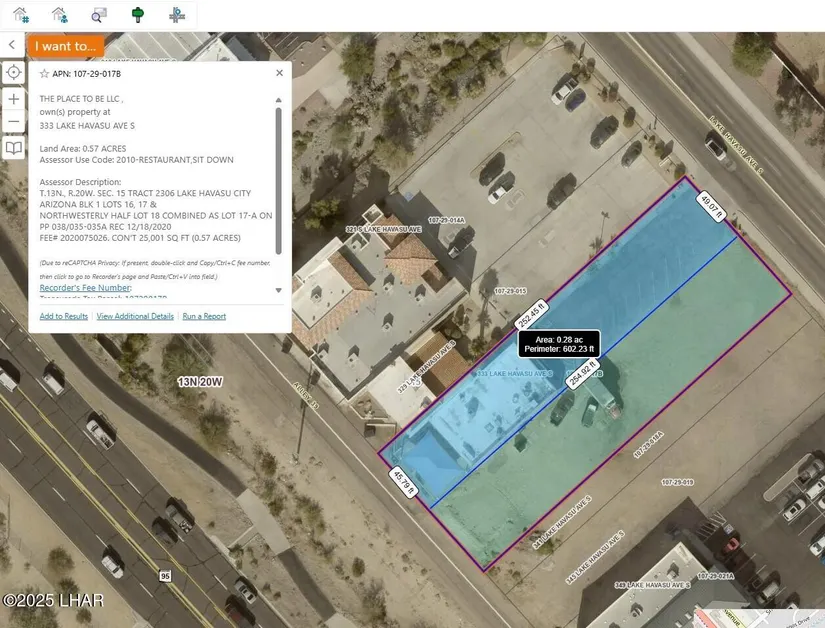825x628 pixels.
Task: Open the "I want to..." menu
Action: 66,46
